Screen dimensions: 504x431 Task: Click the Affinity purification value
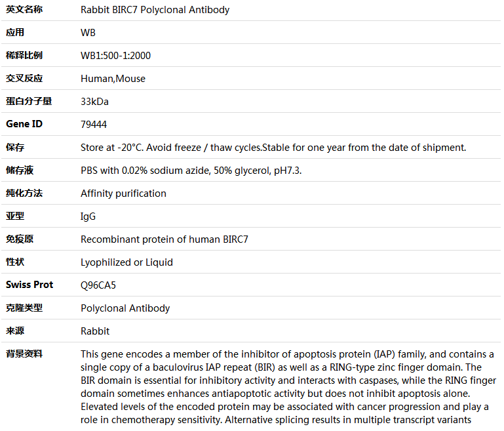pos(123,194)
